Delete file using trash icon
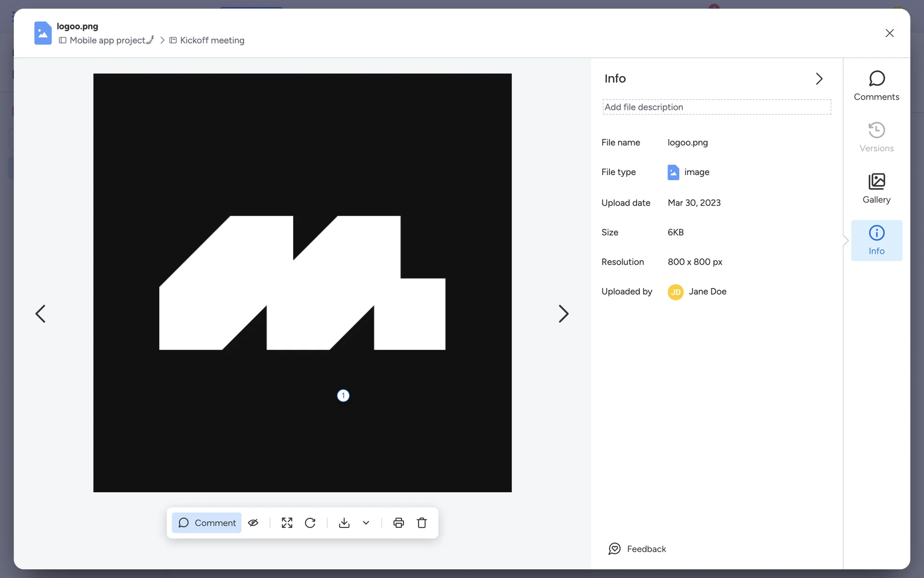The image size is (924, 578). coord(422,523)
